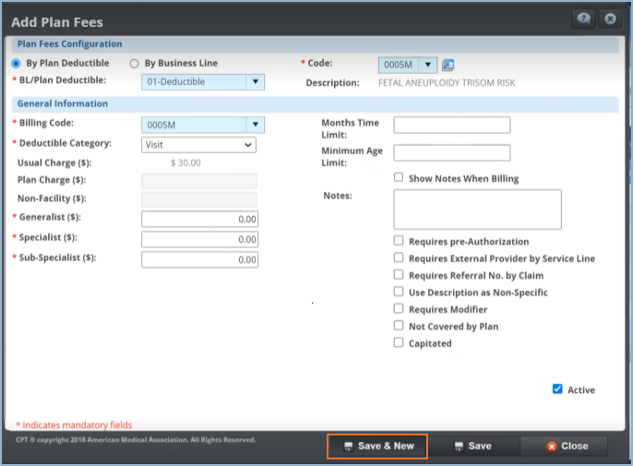Click the Save & New button
This screenshot has height=466, width=634.
tap(378, 446)
